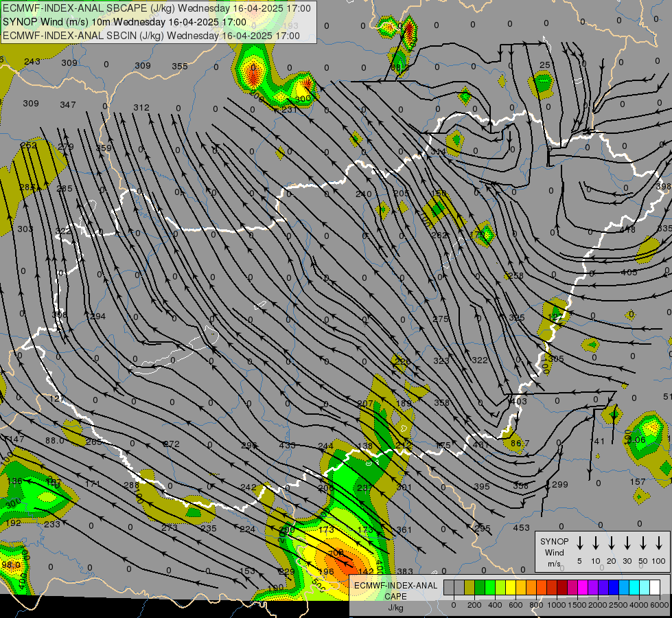Click the 20 m/s wind legend arrow
This screenshot has width=672, height=618.
[611, 543]
